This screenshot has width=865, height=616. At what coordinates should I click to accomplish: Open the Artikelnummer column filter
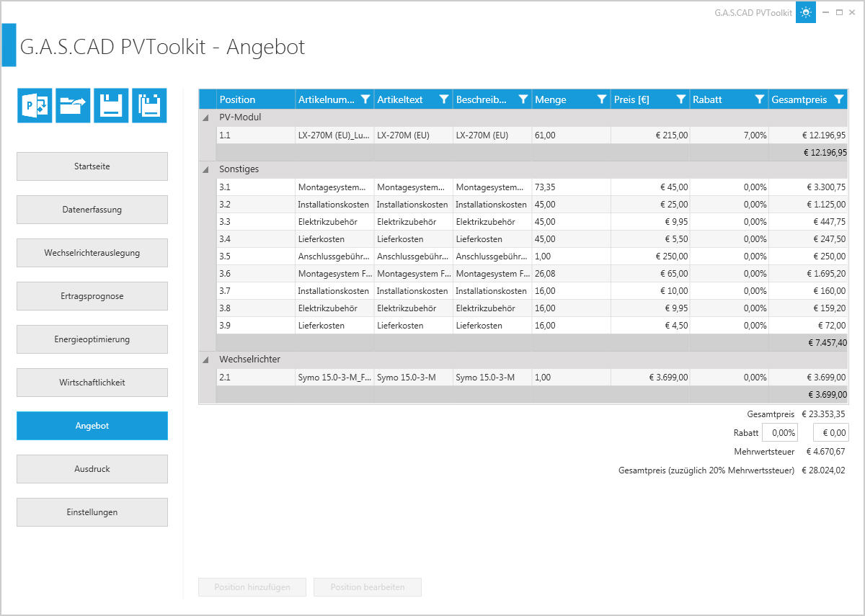coord(365,99)
